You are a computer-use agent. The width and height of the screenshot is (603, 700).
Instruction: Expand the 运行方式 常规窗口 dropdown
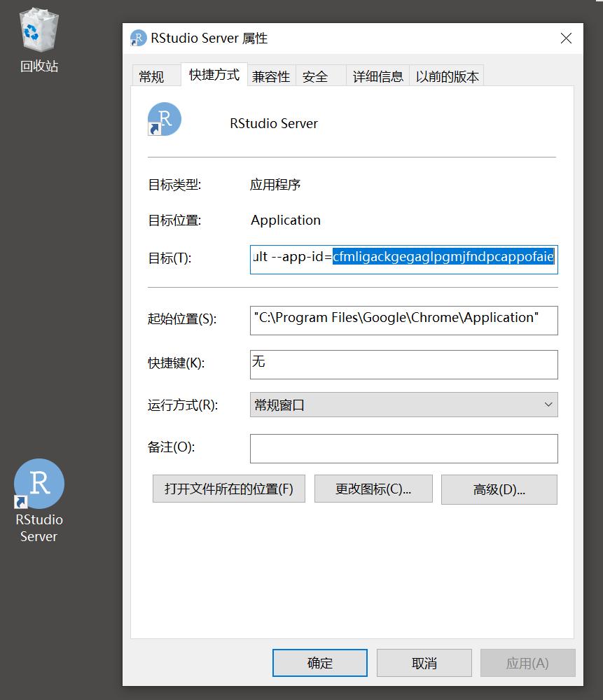click(404, 405)
